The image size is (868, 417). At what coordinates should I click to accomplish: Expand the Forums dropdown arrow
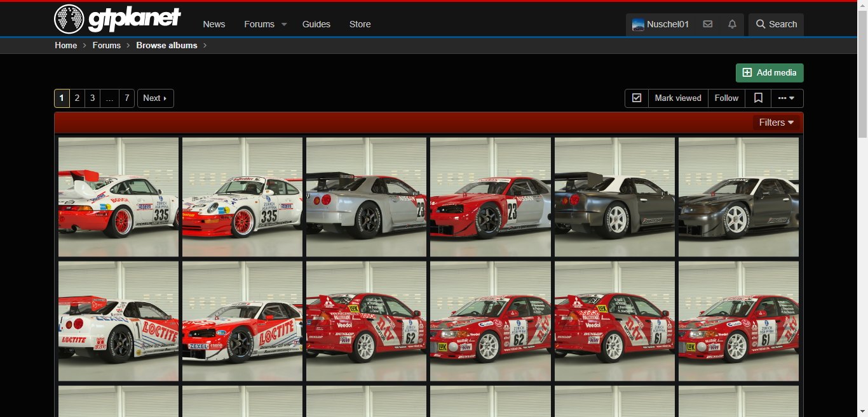tap(284, 24)
